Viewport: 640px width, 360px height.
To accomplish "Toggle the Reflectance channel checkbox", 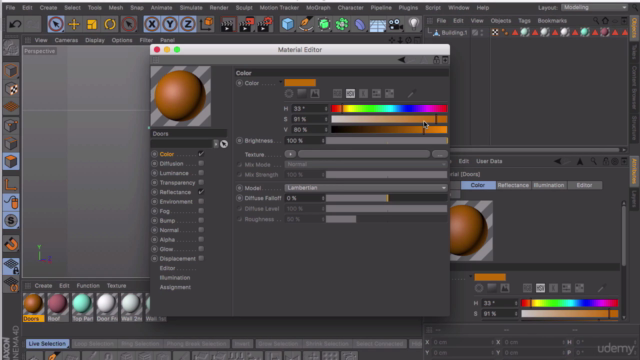I will click(x=201, y=192).
